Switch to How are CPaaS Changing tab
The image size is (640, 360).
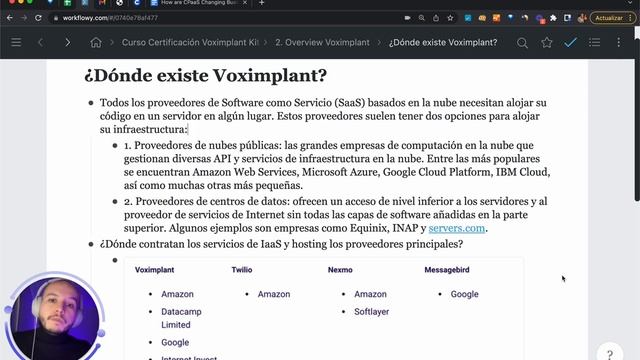[199, 3]
